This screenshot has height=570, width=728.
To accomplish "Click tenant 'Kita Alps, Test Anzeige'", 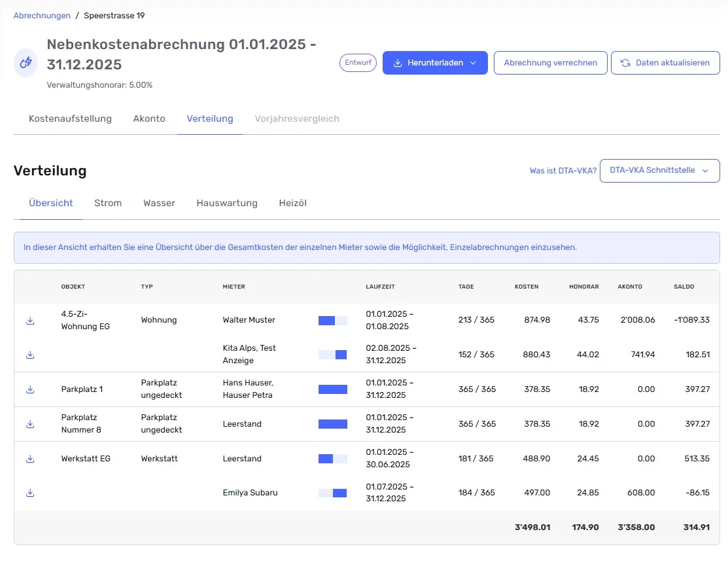I will (249, 354).
